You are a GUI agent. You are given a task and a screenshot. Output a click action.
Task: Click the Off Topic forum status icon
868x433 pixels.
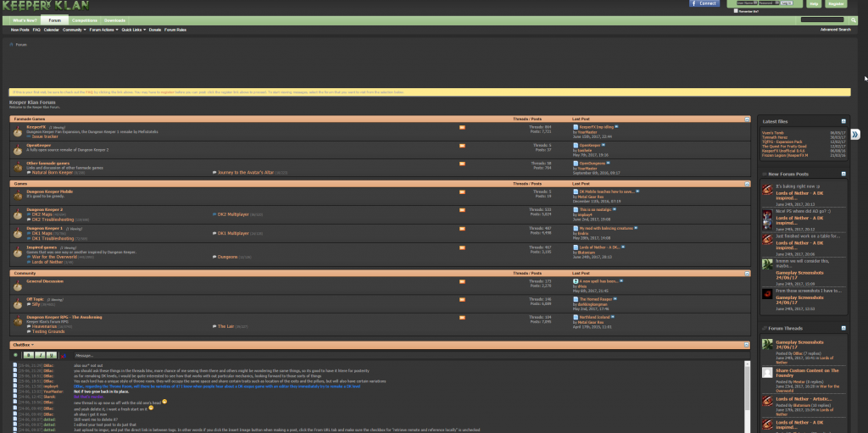pyautogui.click(x=18, y=304)
